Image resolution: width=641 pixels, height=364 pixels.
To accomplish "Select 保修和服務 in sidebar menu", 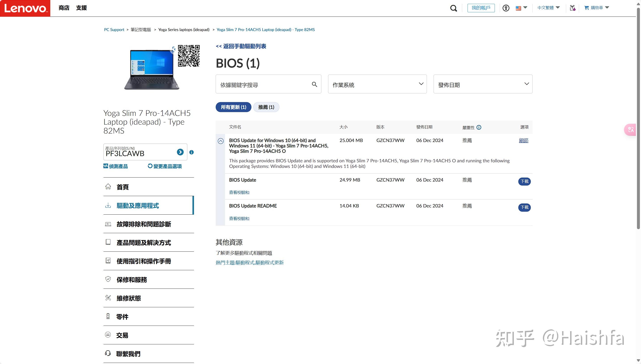I will [x=132, y=280].
